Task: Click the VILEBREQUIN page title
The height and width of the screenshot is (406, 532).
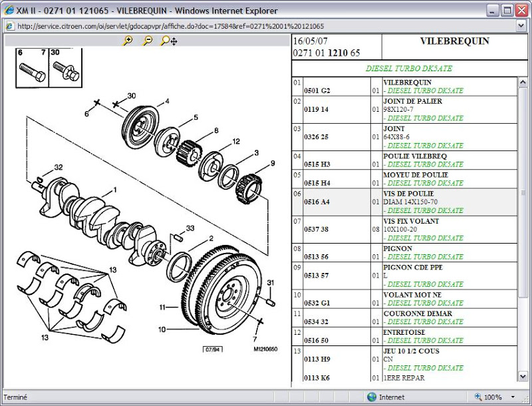Action: [455, 41]
